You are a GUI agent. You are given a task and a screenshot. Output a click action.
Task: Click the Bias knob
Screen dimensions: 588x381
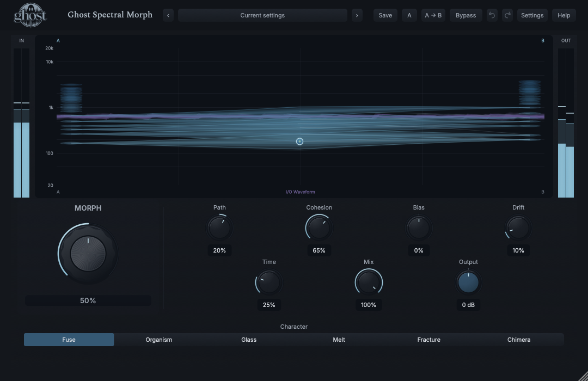419,228
